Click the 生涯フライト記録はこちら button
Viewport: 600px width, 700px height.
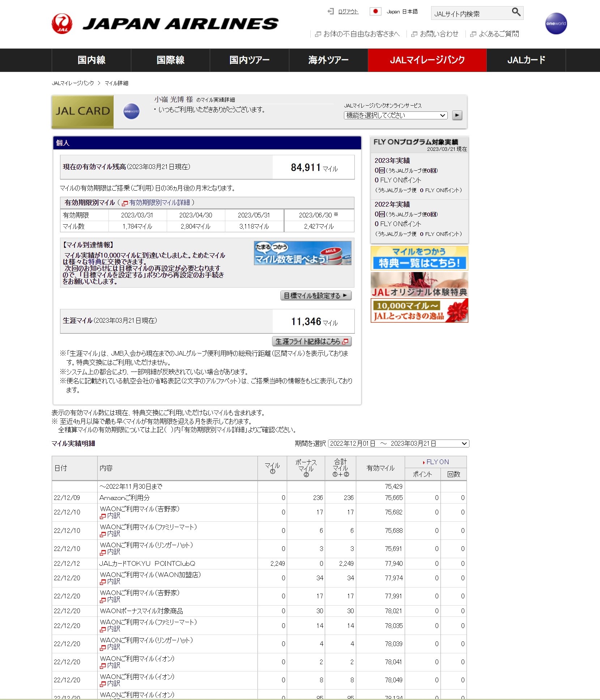click(312, 341)
